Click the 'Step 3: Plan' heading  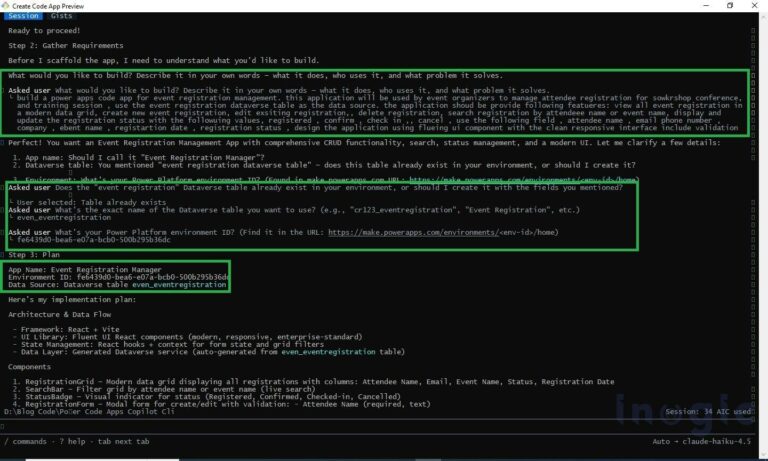[x=34, y=255]
